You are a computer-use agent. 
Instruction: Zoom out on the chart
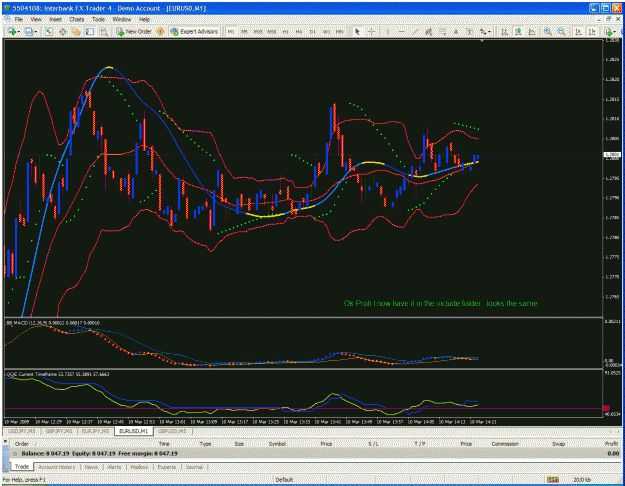[x=561, y=31]
